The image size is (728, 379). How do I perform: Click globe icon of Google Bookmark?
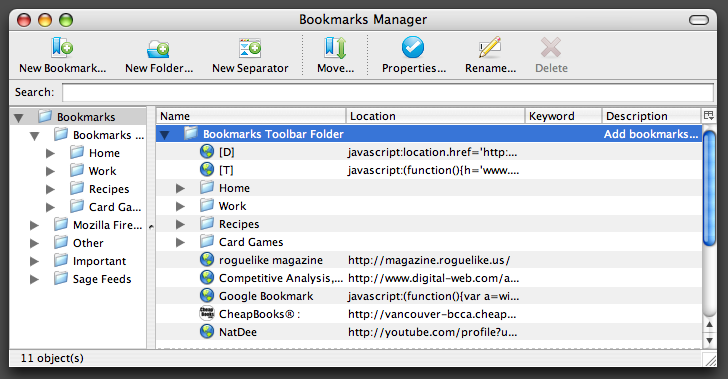pos(207,295)
